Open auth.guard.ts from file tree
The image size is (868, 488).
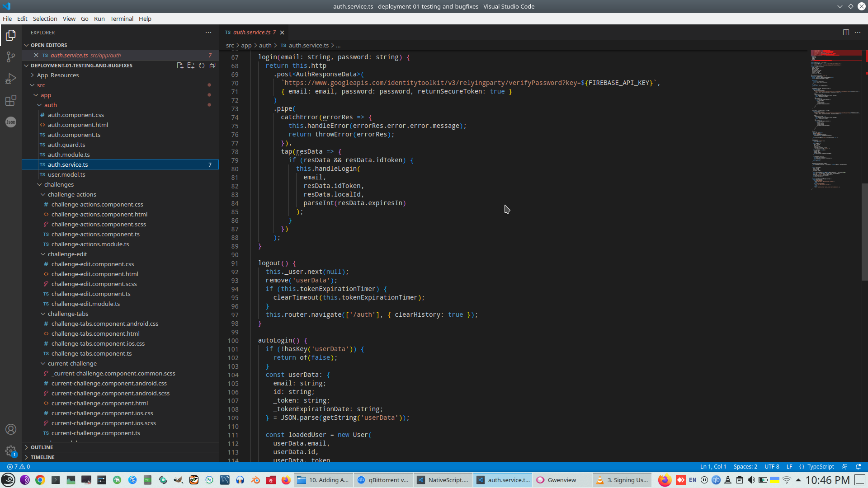coord(66,145)
